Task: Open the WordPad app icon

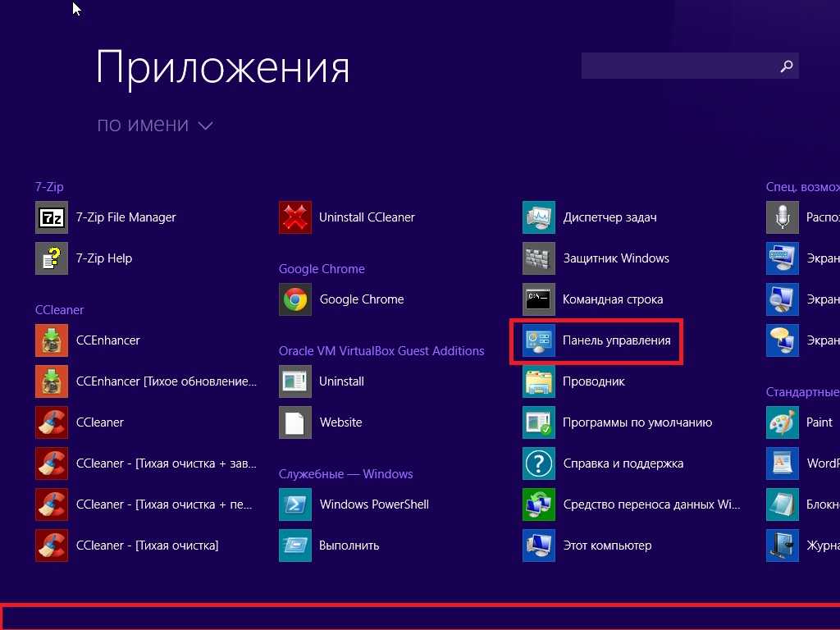Action: [x=783, y=463]
